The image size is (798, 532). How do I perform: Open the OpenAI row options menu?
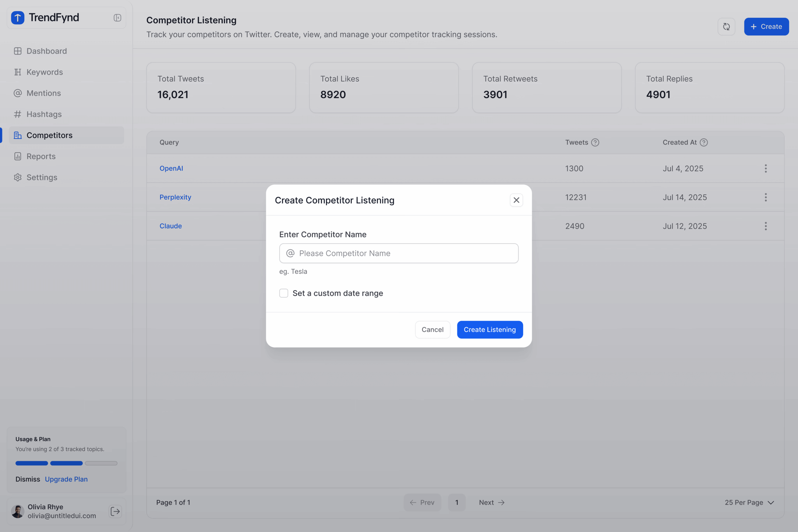coord(766,169)
